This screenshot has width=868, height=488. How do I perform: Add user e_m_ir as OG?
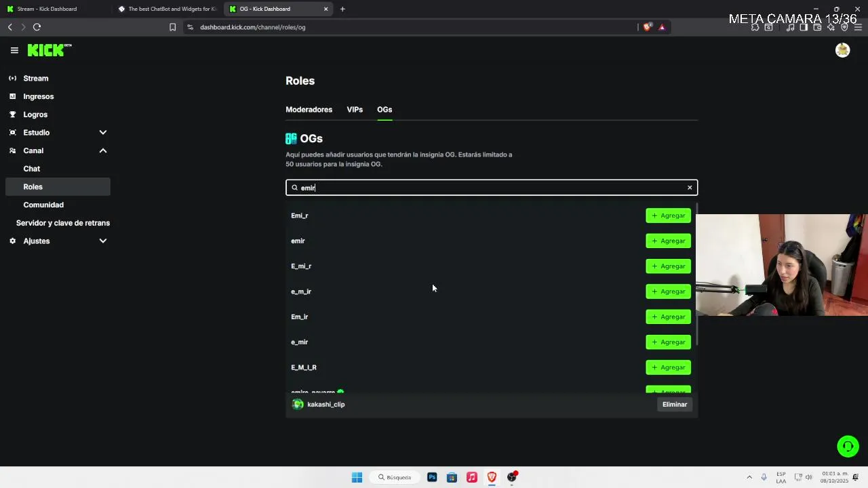[x=668, y=291]
